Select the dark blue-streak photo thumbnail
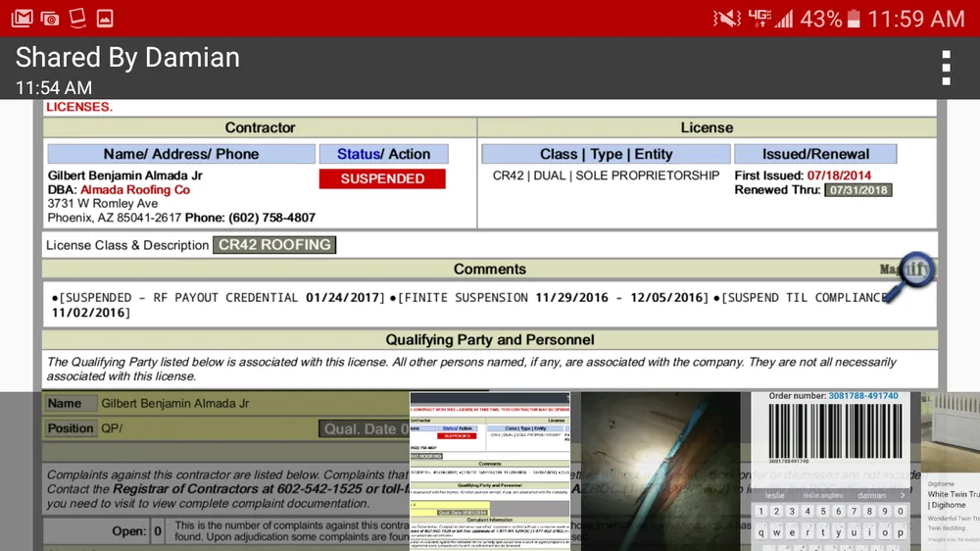 point(660,471)
